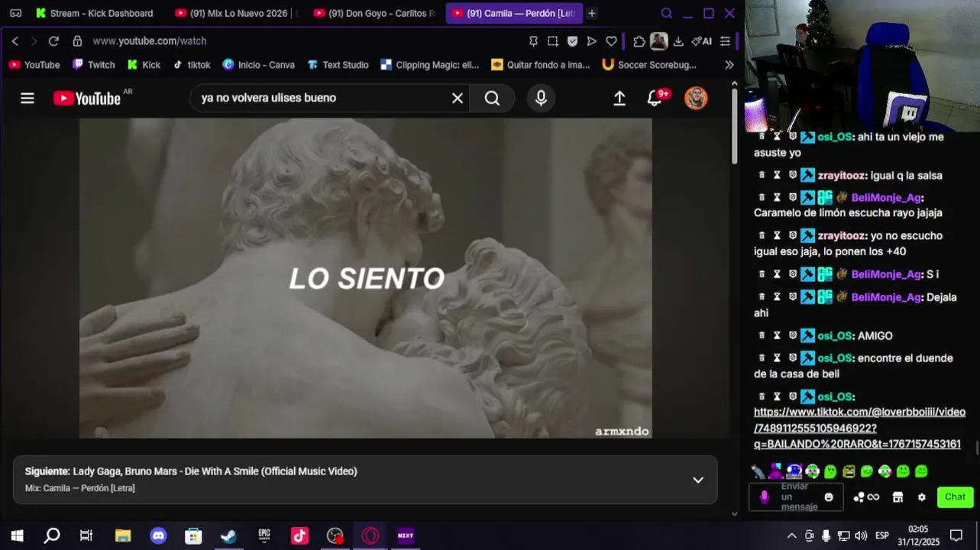Open the address bar site info icon
The image size is (980, 550).
pos(77,41)
